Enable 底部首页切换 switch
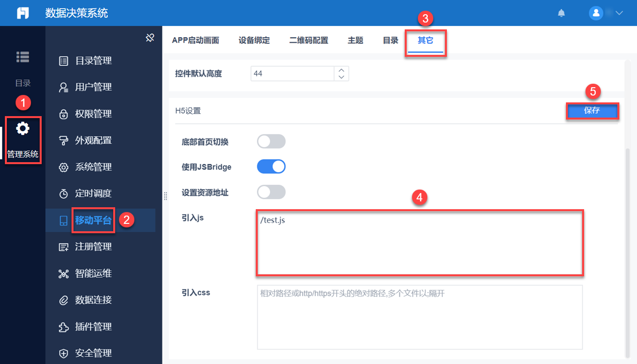 tap(271, 142)
